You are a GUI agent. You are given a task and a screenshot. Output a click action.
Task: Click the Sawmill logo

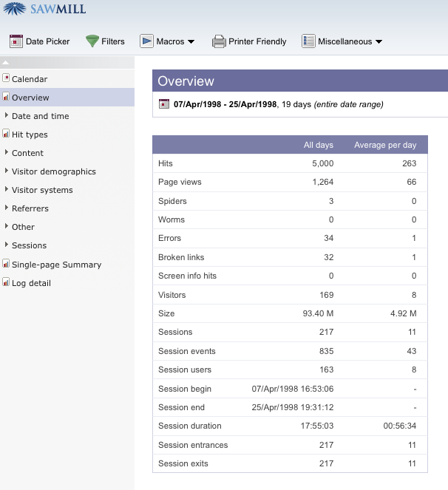44,10
